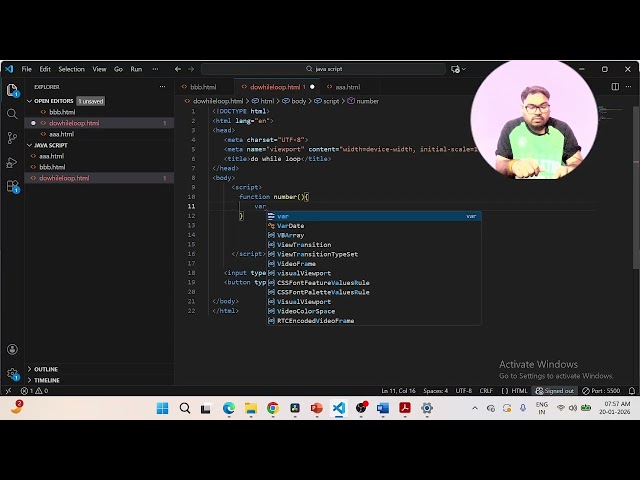The image size is (640, 480).
Task: Collapse the Open Editors section
Action: [29, 101]
